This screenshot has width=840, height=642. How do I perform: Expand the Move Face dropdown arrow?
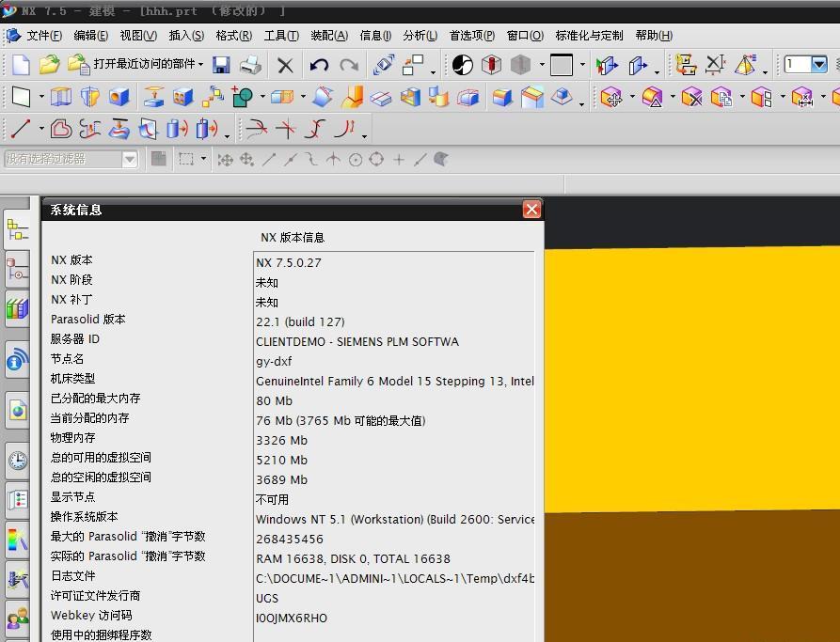(632, 98)
